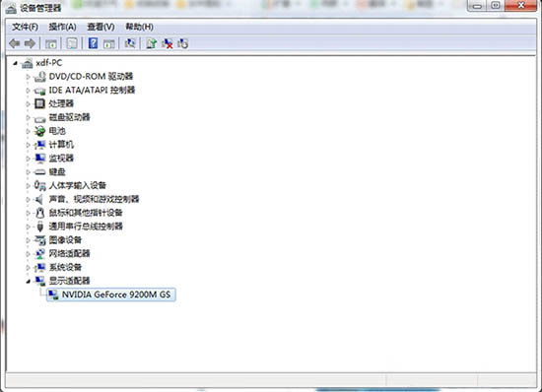This screenshot has width=542, height=392.
Task: Open the 查看(V) menu
Action: 101,27
